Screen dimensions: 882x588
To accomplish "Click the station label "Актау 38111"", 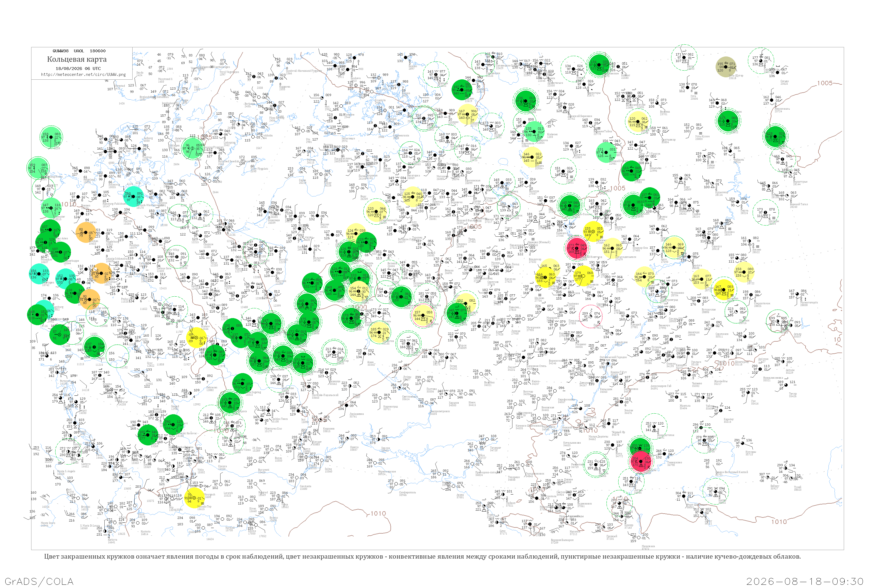I will point(708,522).
